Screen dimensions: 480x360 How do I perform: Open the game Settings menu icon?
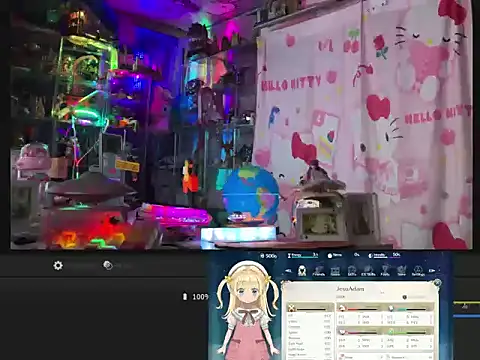point(418,271)
